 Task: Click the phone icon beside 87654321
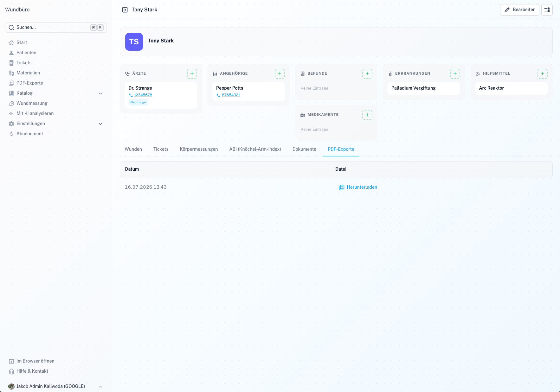pos(218,95)
